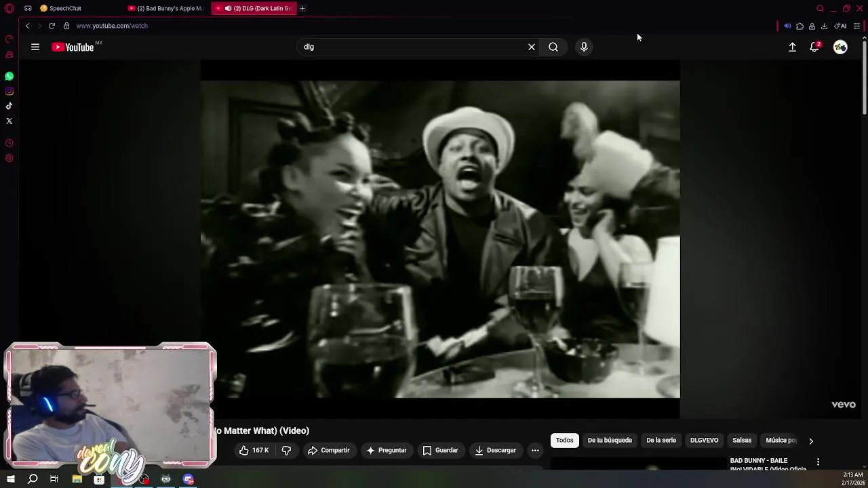Open the browser sound control speaker icon

787,26
